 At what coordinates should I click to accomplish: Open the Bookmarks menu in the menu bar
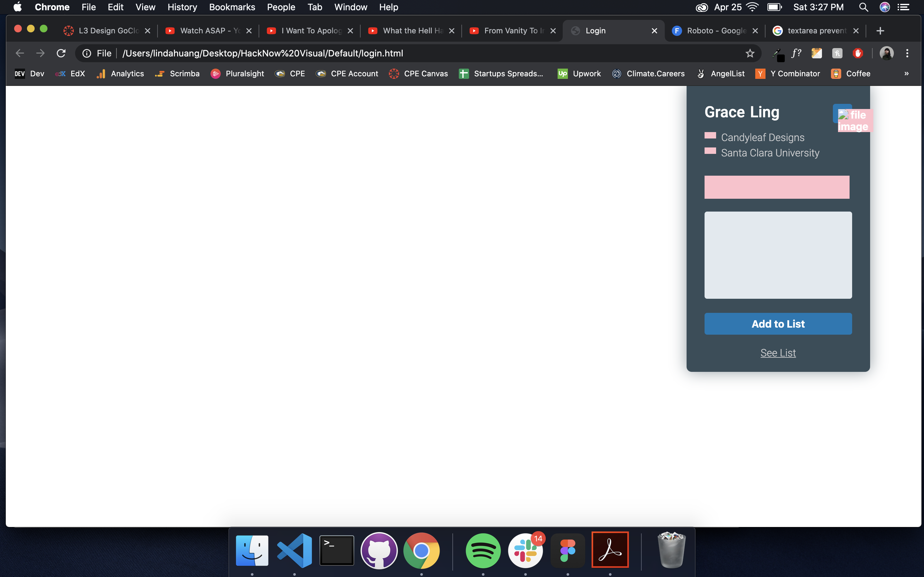coord(232,7)
